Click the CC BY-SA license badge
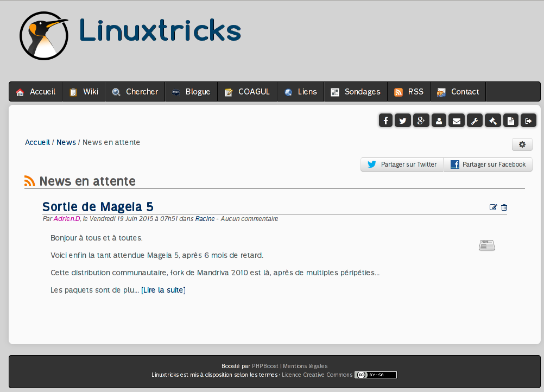Screen dimensions: 544x392 tap(375, 375)
